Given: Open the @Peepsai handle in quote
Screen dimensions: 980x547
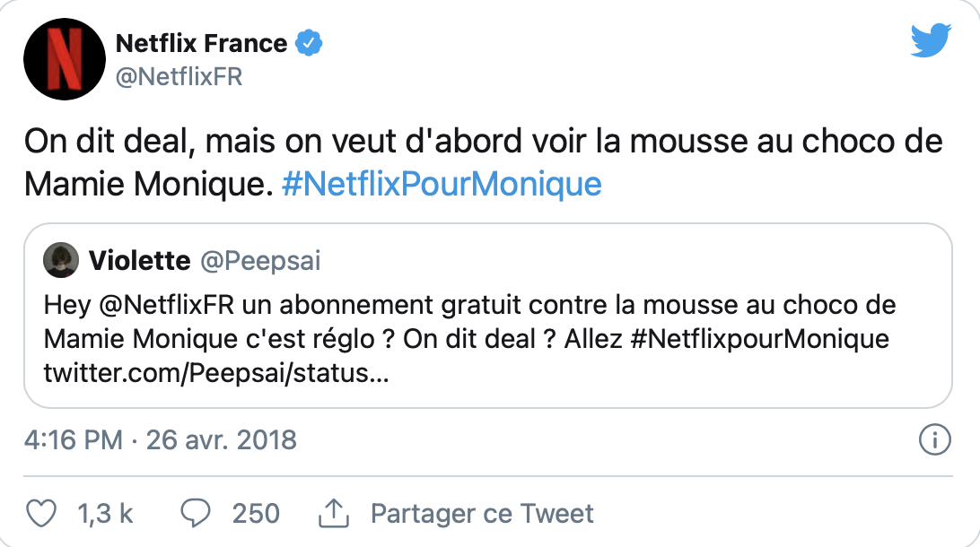Looking at the screenshot, I should tap(259, 261).
